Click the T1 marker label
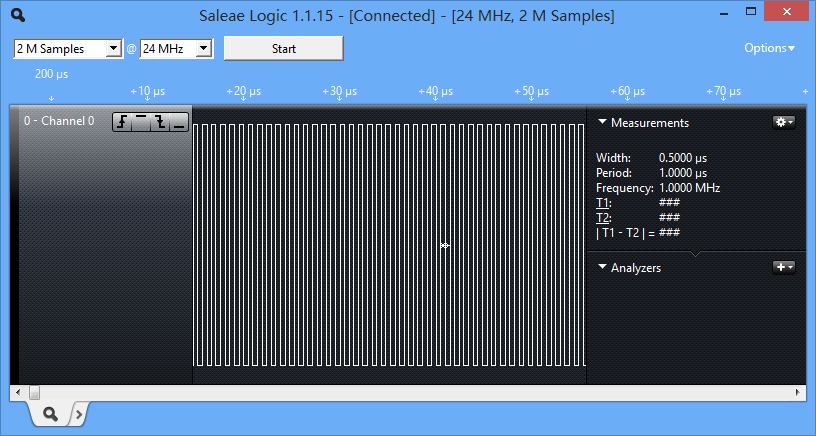 pyautogui.click(x=602, y=203)
